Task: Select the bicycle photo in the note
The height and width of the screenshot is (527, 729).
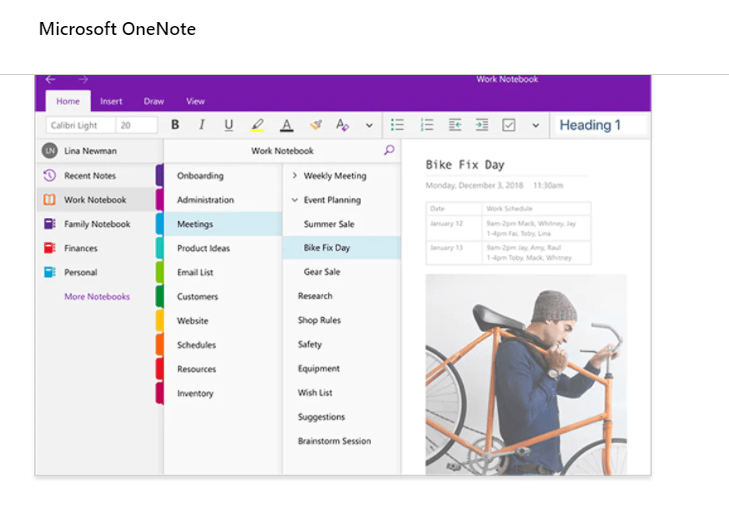Action: click(526, 375)
